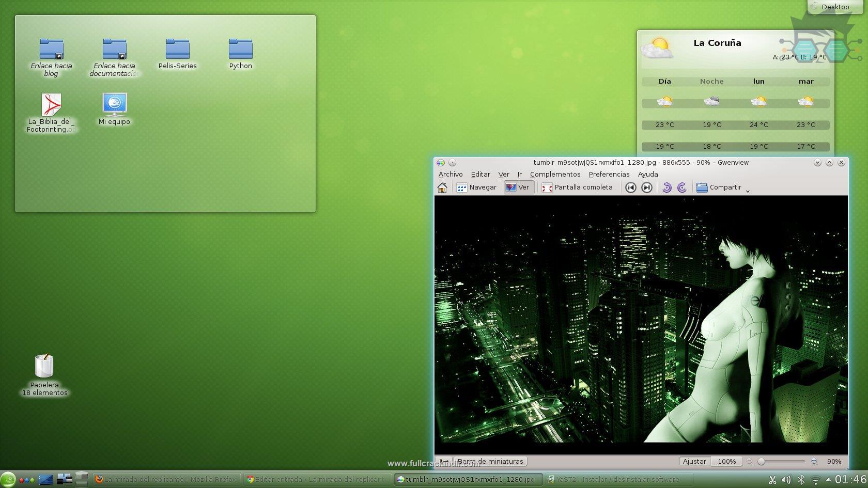Click the displayed image in Gwenview
868x488 pixels.
pyautogui.click(x=641, y=325)
